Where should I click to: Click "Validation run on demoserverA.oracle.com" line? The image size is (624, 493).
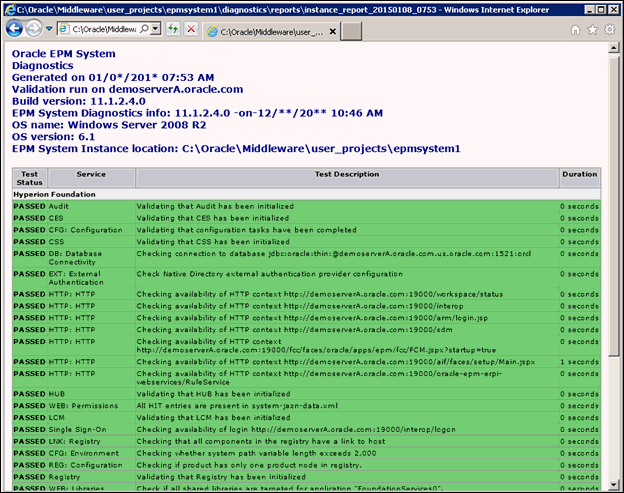pyautogui.click(x=127, y=89)
